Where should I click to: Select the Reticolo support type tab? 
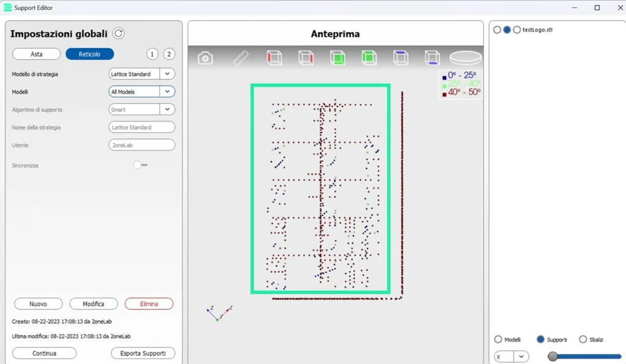[x=89, y=54]
